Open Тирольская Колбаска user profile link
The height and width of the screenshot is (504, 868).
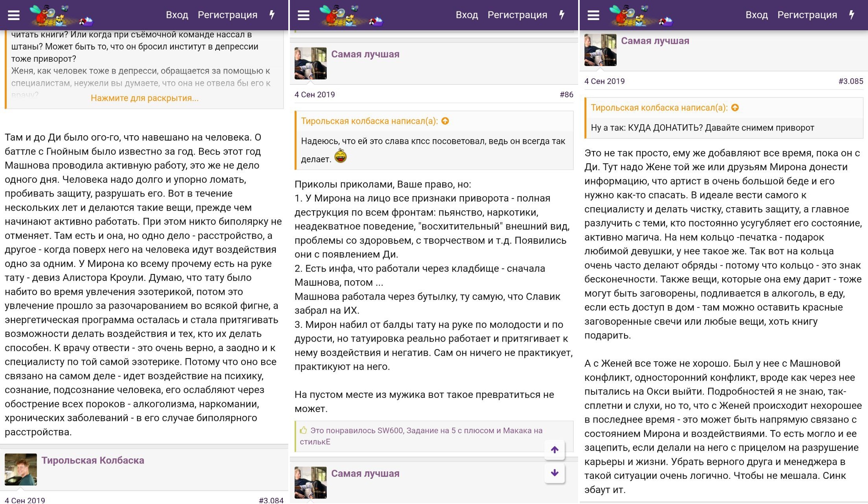click(93, 460)
